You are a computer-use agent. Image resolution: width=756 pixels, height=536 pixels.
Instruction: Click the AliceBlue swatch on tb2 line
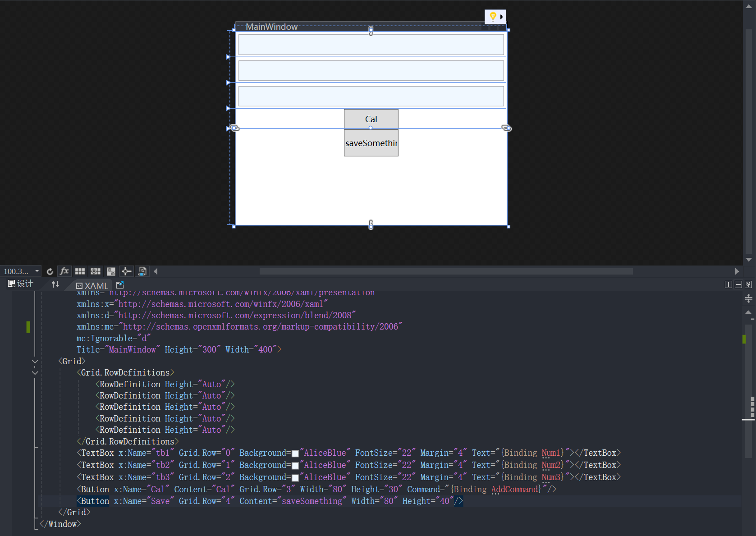pos(295,466)
